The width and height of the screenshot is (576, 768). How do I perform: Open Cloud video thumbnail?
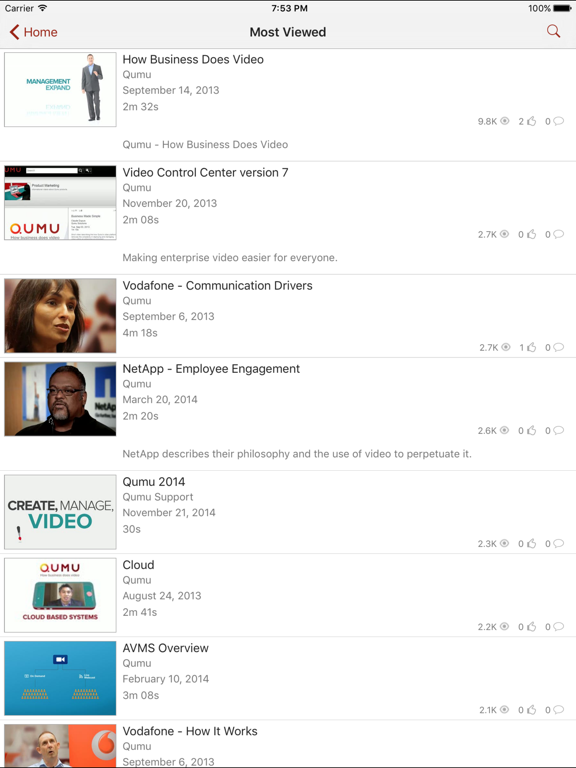point(60,595)
